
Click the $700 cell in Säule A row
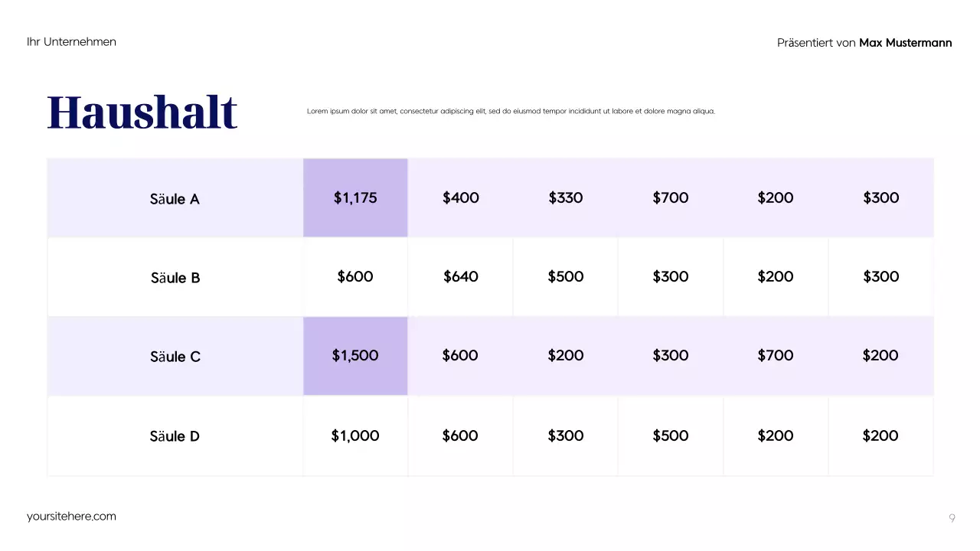671,197
